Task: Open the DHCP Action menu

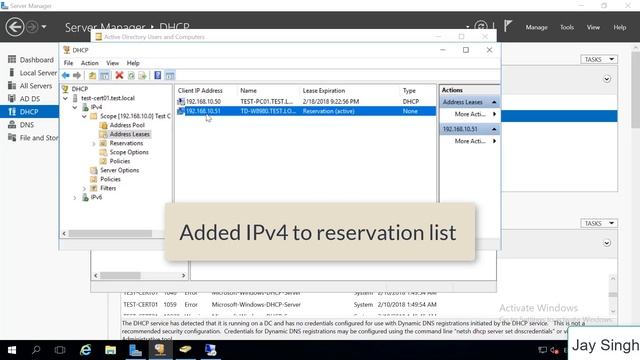Action: click(89, 63)
